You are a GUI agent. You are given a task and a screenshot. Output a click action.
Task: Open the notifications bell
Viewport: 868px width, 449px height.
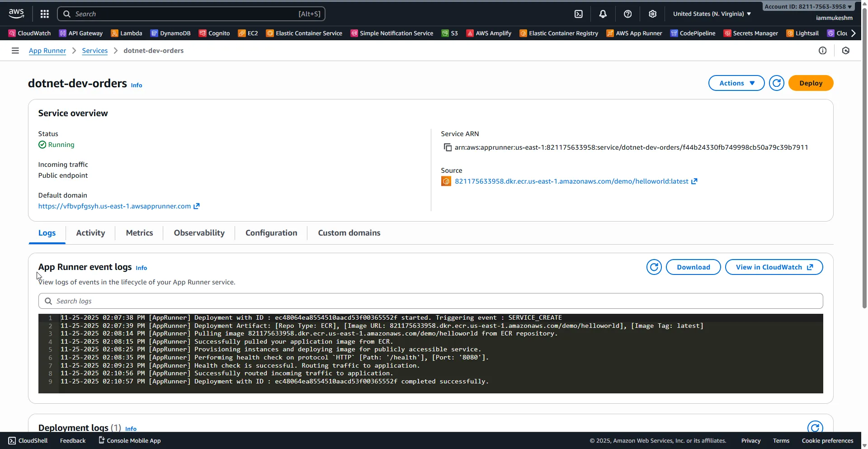pos(603,14)
